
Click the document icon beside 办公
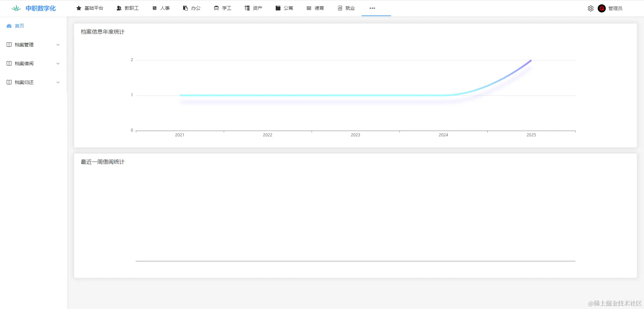click(185, 8)
